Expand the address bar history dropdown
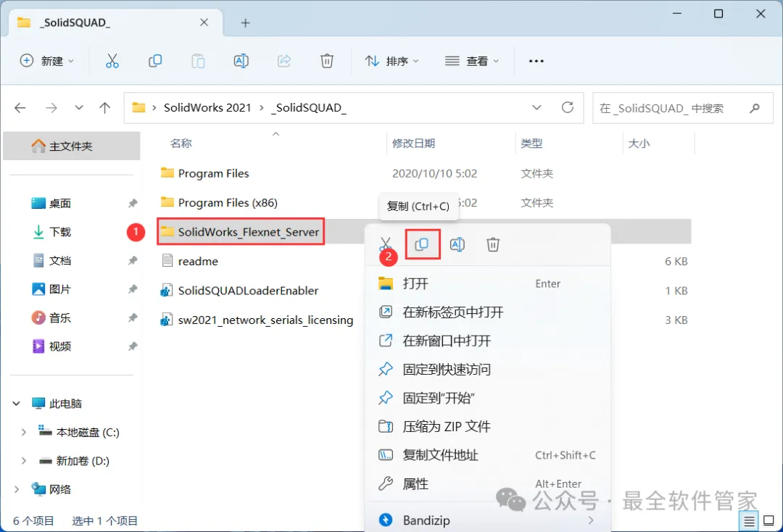This screenshot has height=532, width=783. click(536, 108)
